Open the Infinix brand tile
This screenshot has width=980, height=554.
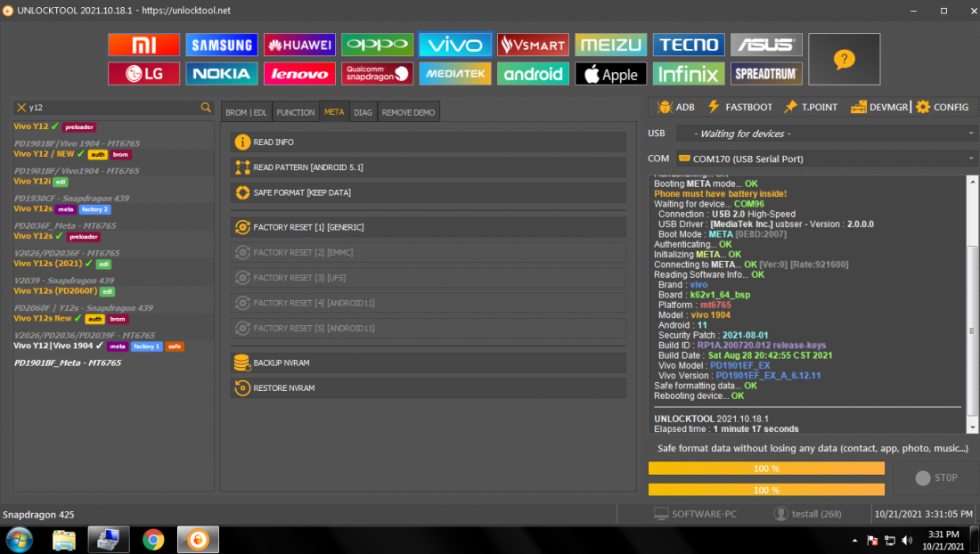click(689, 74)
